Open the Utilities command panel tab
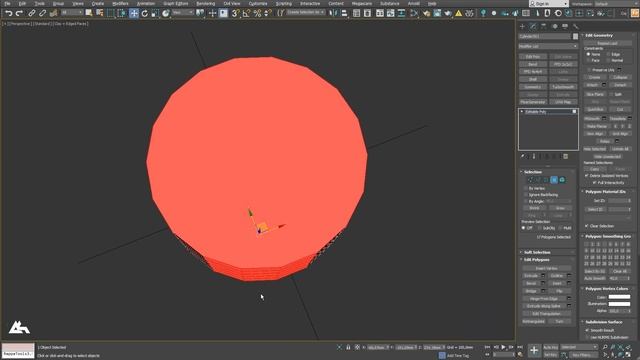The width and height of the screenshot is (640, 360). 576,26
